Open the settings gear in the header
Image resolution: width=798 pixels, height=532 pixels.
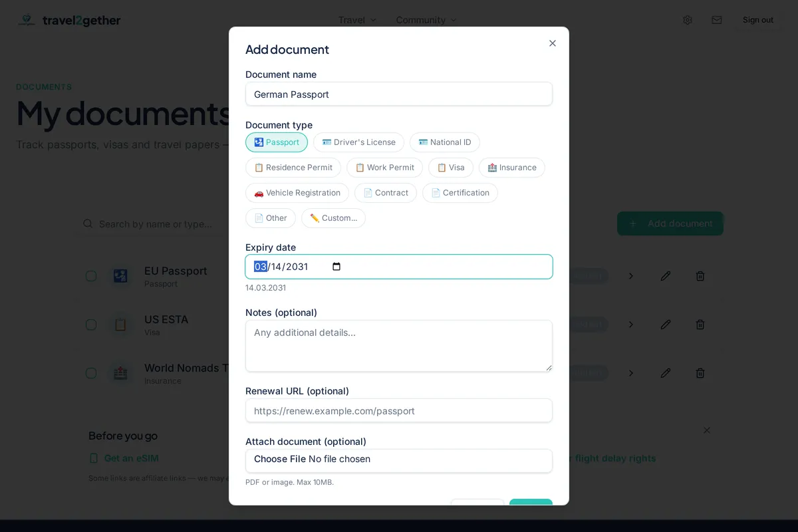point(688,20)
